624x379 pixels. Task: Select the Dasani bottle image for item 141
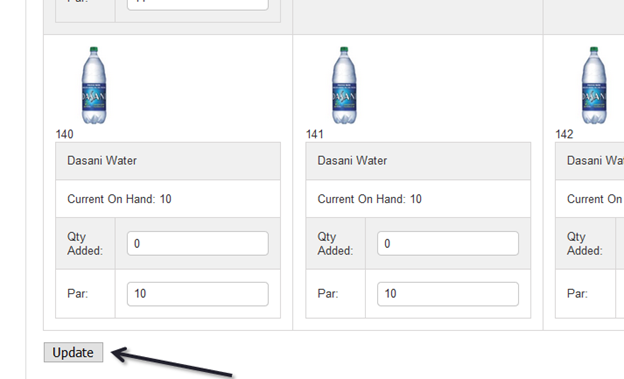click(x=344, y=85)
